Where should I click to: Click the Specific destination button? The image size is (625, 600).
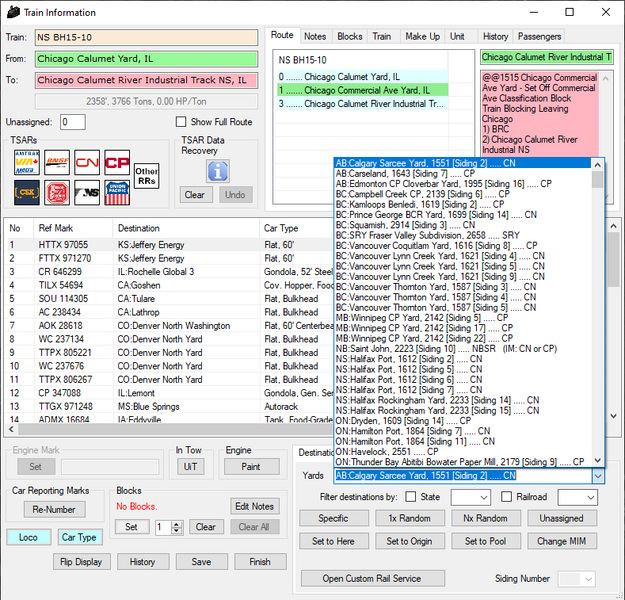click(x=334, y=518)
